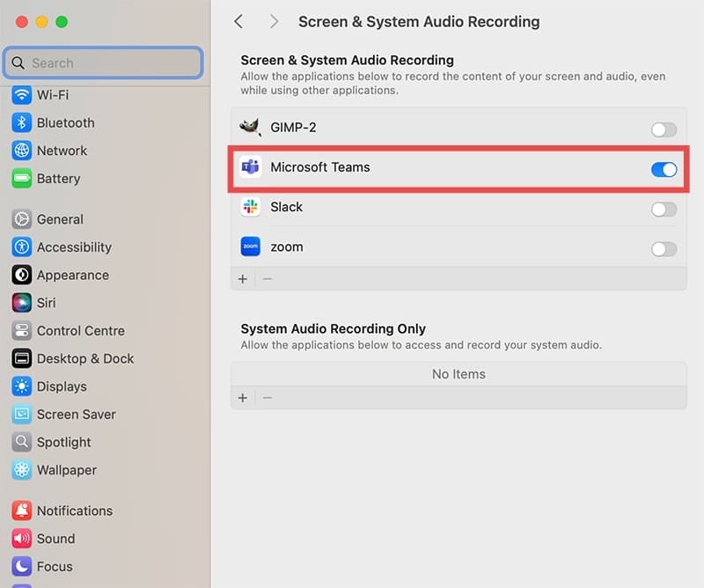
Task: Toggle zoom screen recording permission
Action: [x=664, y=249]
